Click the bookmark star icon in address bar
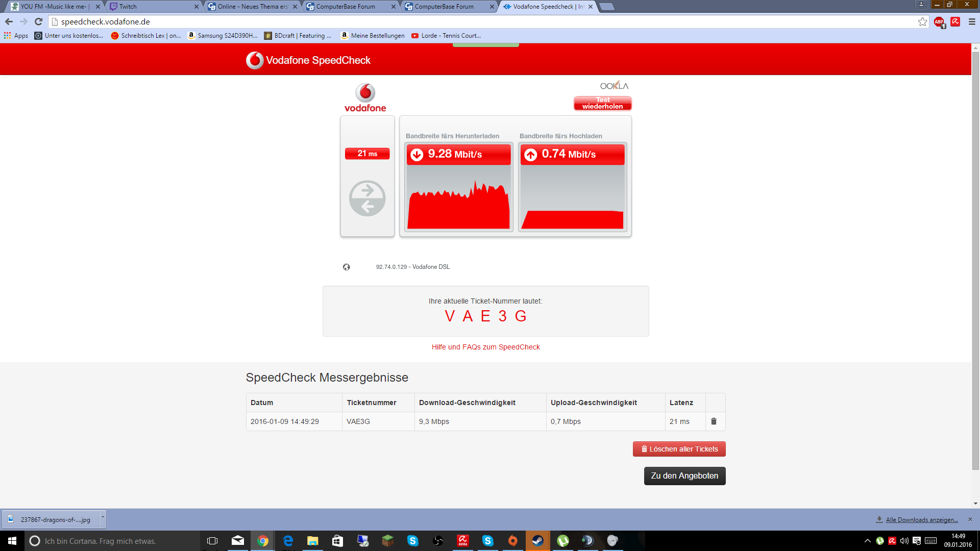 tap(922, 21)
